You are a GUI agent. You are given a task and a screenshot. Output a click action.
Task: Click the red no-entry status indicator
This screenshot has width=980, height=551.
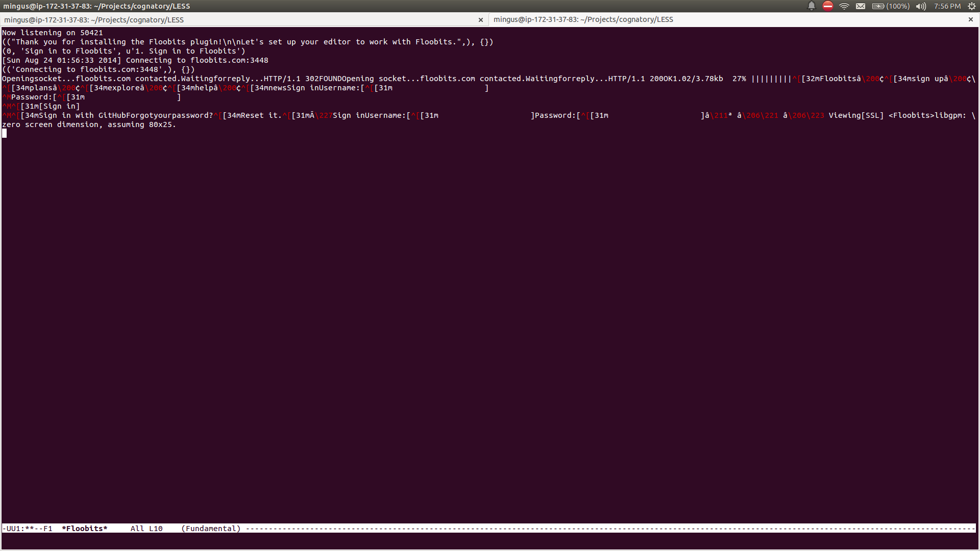click(828, 6)
